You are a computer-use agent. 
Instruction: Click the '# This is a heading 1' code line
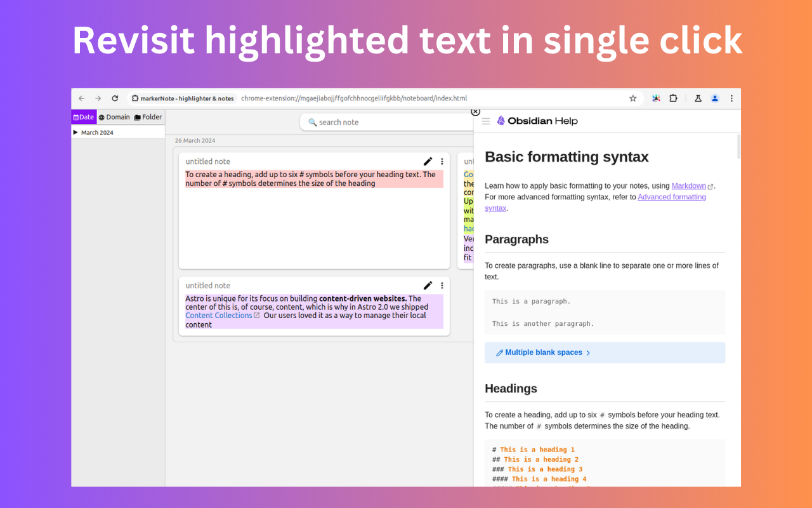533,450
